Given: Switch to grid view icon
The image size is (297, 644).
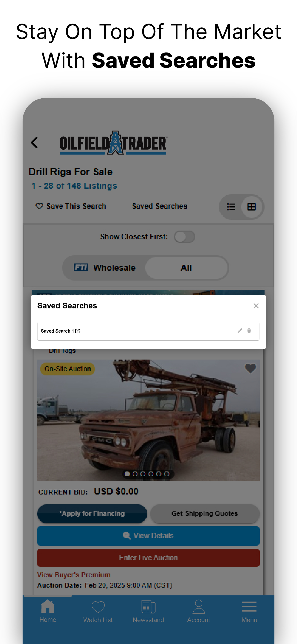Looking at the screenshot, I should click(x=251, y=207).
